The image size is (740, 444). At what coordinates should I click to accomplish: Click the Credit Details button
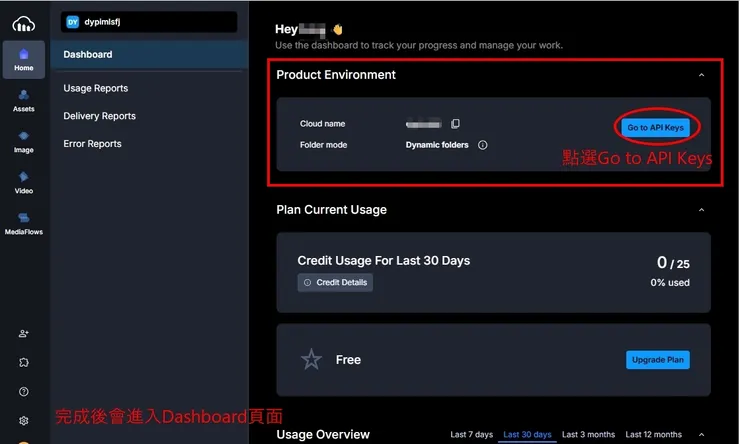[335, 283]
